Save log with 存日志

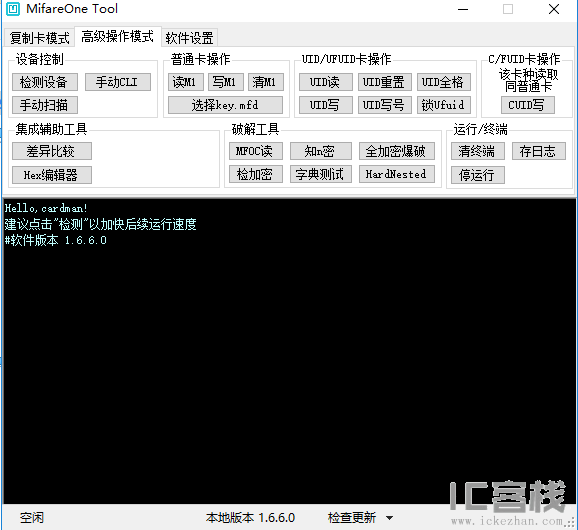pos(539,151)
